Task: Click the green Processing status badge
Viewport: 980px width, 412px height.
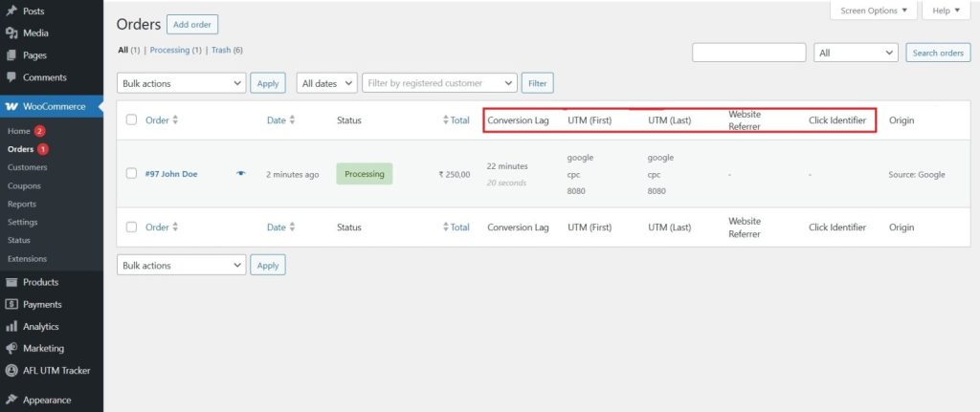Action: 365,174
